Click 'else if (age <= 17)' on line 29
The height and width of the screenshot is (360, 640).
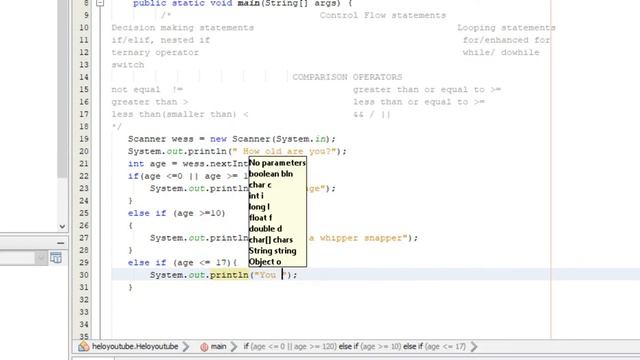[x=182, y=263]
